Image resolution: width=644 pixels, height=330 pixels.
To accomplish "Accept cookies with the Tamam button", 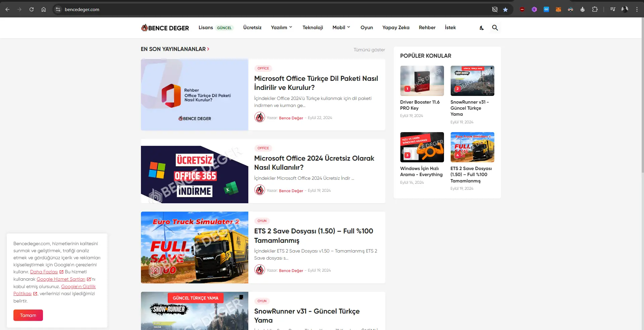I will [28, 315].
